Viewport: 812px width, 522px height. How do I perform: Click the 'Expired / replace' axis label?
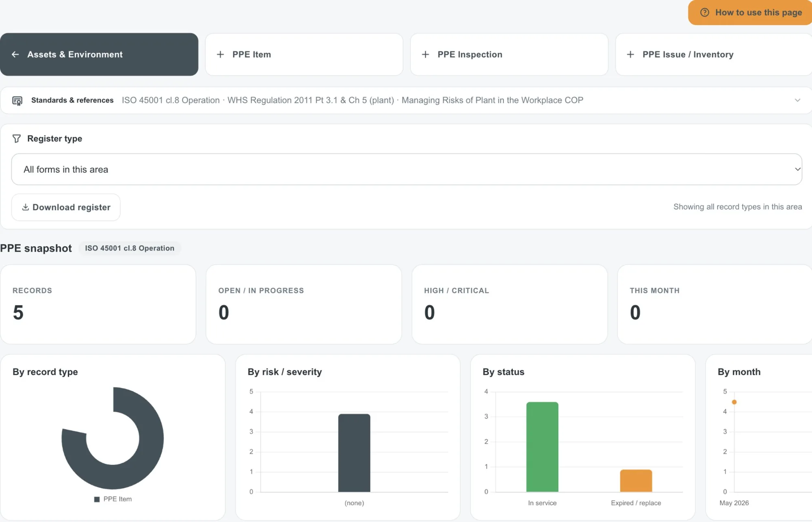pos(636,503)
